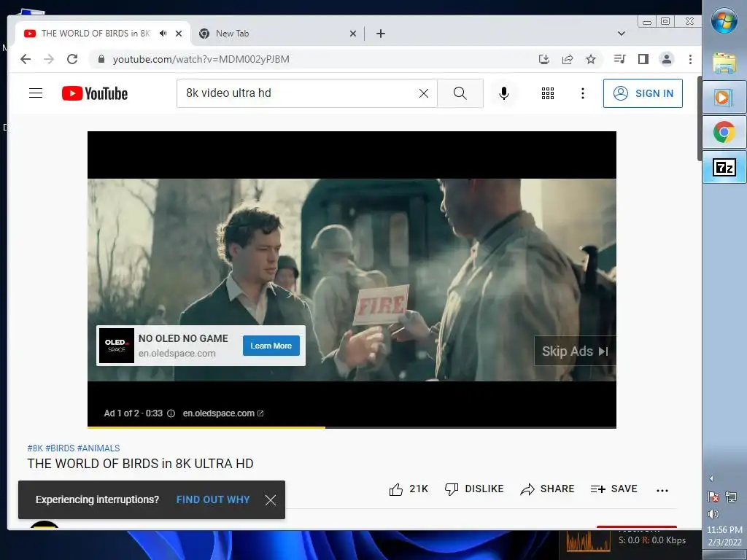
Task: Click the #ANIMALS hashtag
Action: click(98, 448)
